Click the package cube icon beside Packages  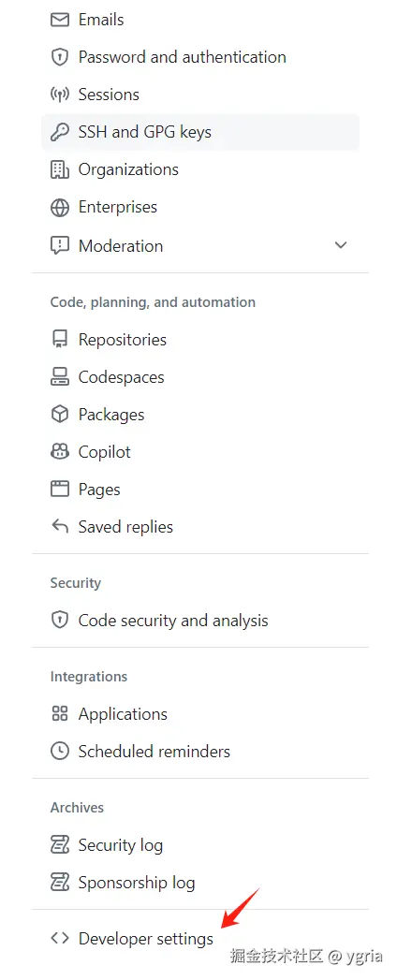pyautogui.click(x=59, y=415)
